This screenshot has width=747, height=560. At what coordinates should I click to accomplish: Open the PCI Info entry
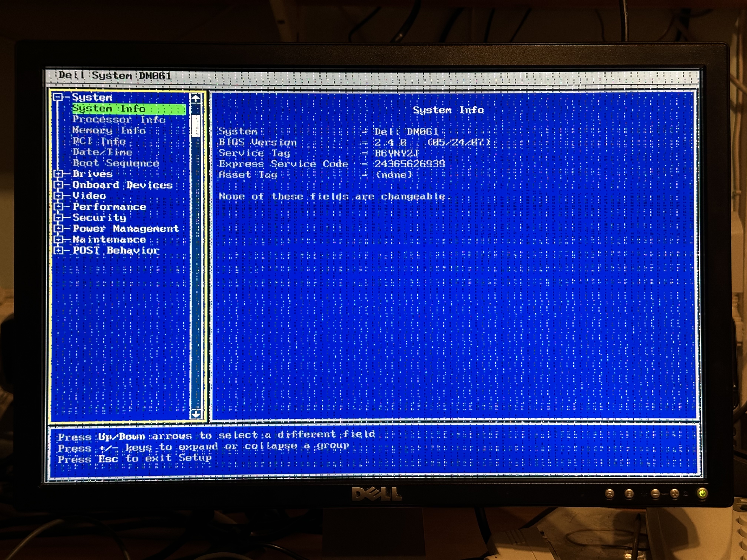pyautogui.click(x=100, y=141)
